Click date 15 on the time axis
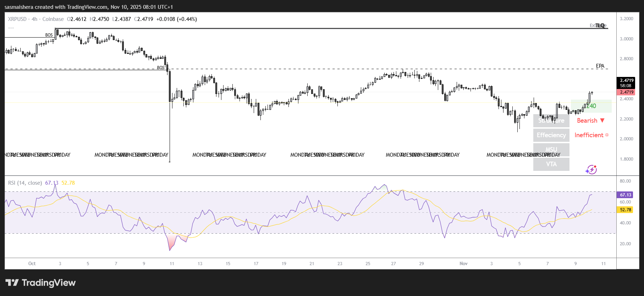 point(228,264)
